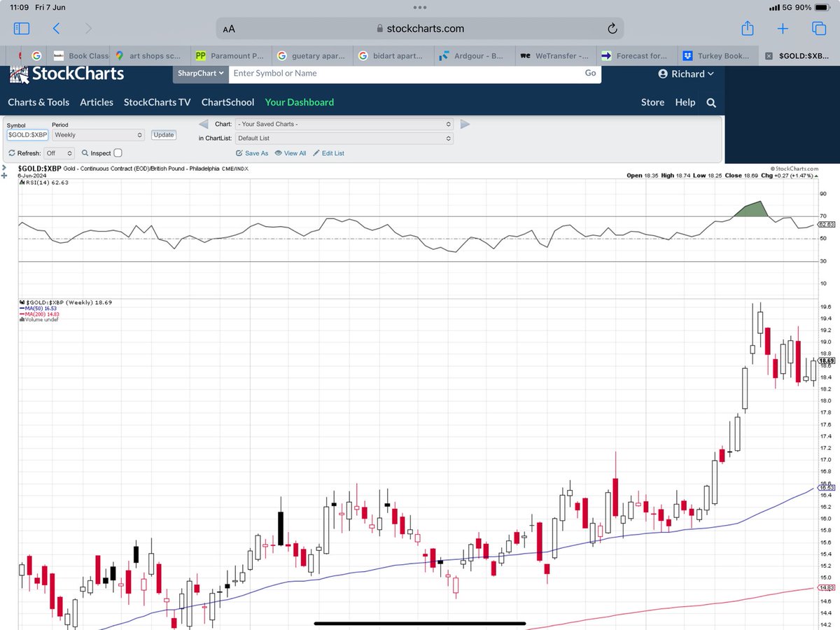The width and height of the screenshot is (840, 630).
Task: Click the MA(200) 14.83 legend label
Action: (x=38, y=314)
